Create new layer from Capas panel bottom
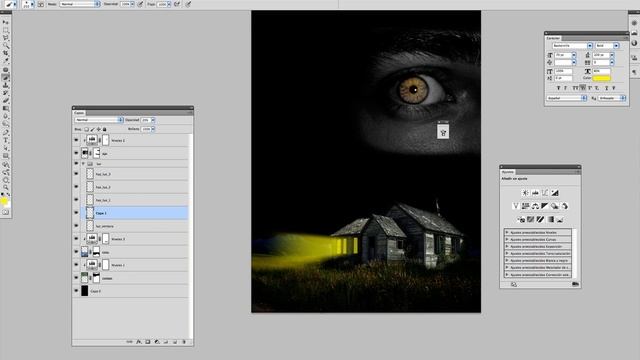 175,342
